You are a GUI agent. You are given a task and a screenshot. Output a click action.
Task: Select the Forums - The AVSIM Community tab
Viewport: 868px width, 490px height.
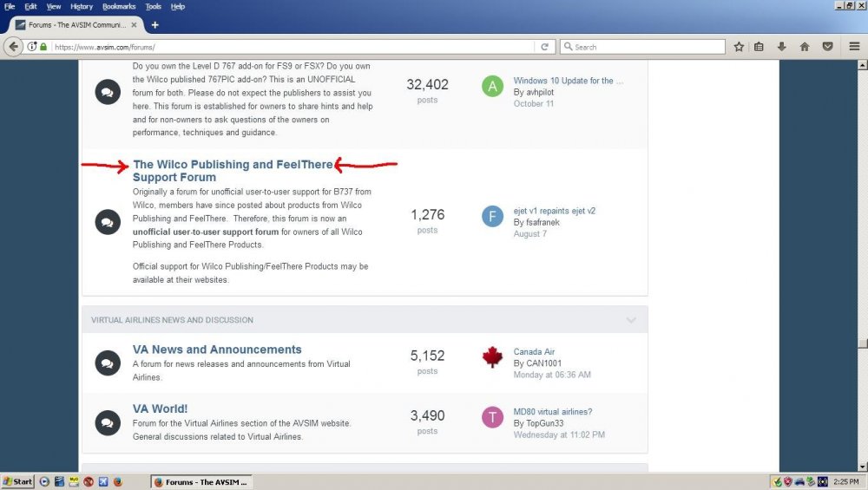tap(76, 25)
